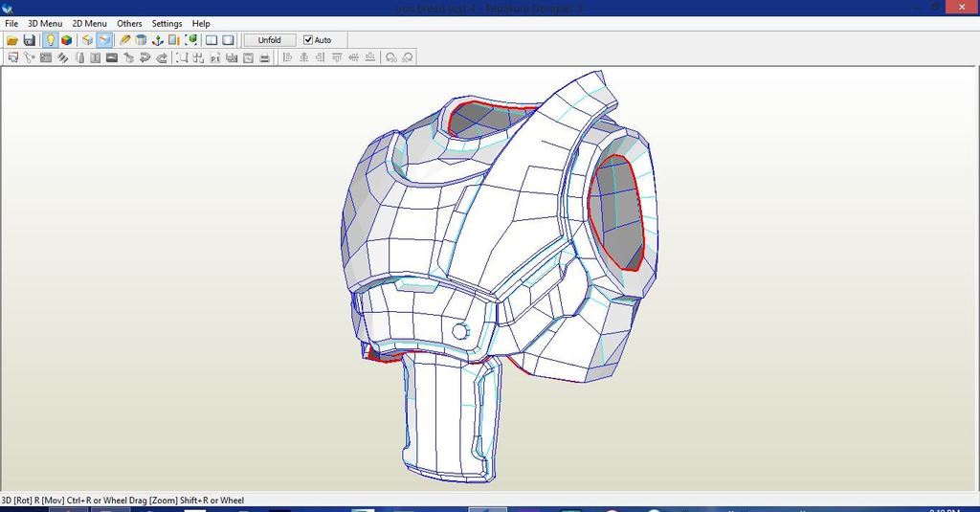Toggle the light bulb lighting icon

click(50, 40)
